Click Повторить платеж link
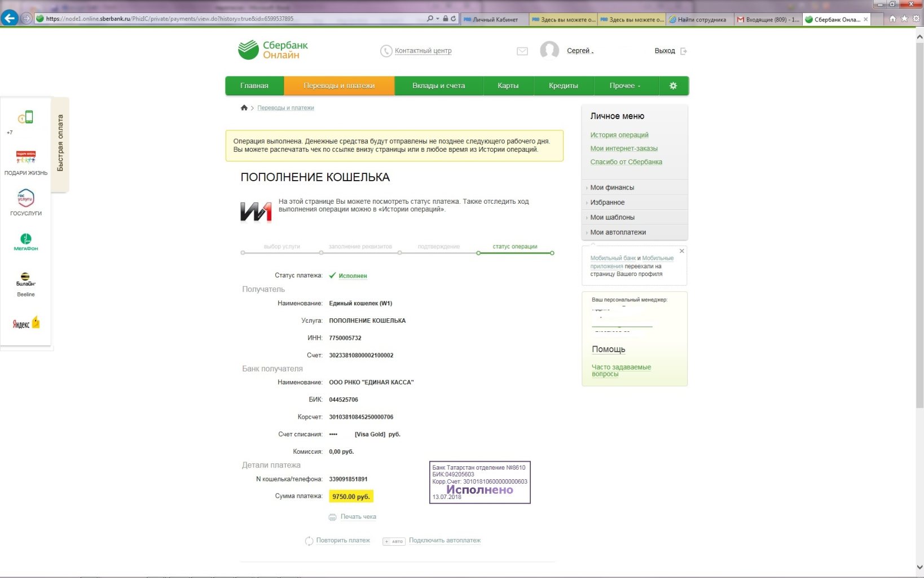 coord(343,541)
